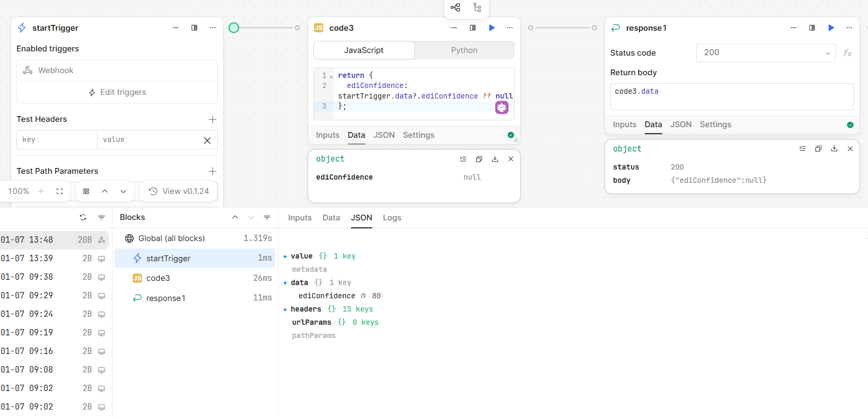Open version history View v0.1.24
This screenshot has width=868, height=417.
coord(179,191)
